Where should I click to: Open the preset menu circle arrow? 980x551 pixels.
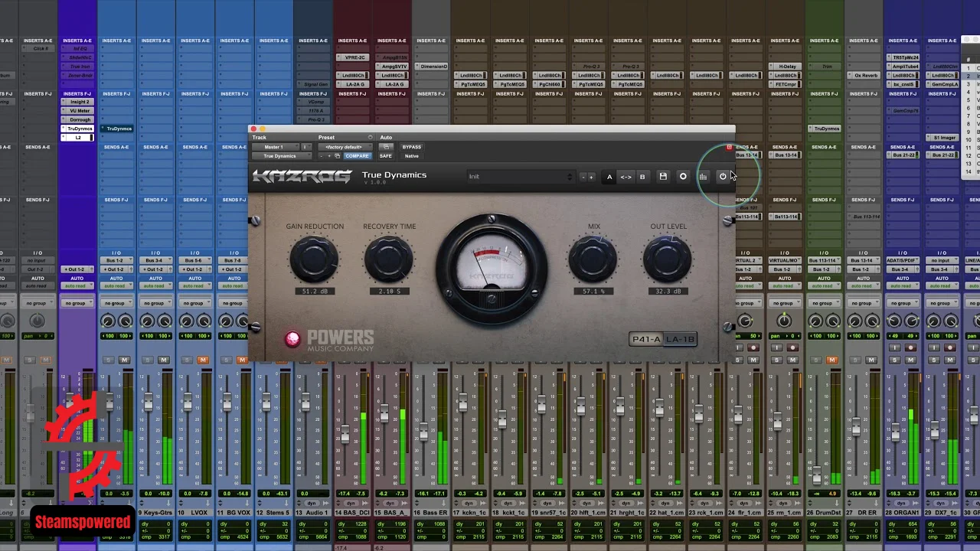370,138
